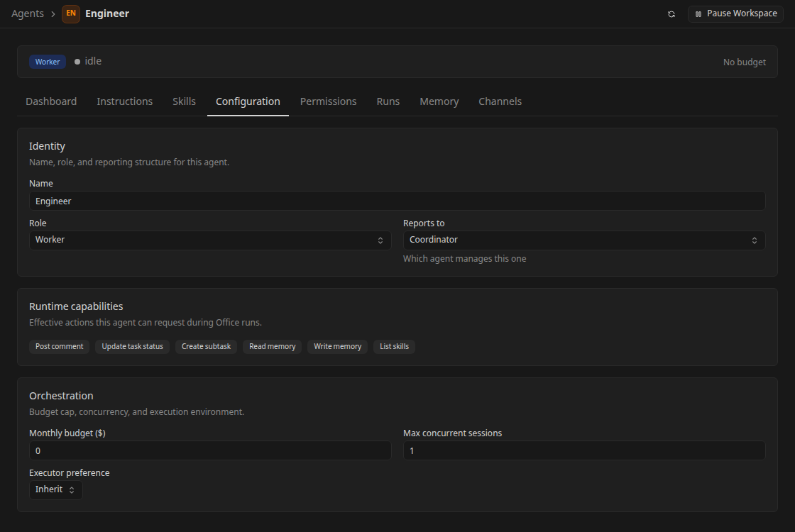Go back to Agents breadcrumb
The width and height of the screenshot is (795, 532).
tap(28, 13)
